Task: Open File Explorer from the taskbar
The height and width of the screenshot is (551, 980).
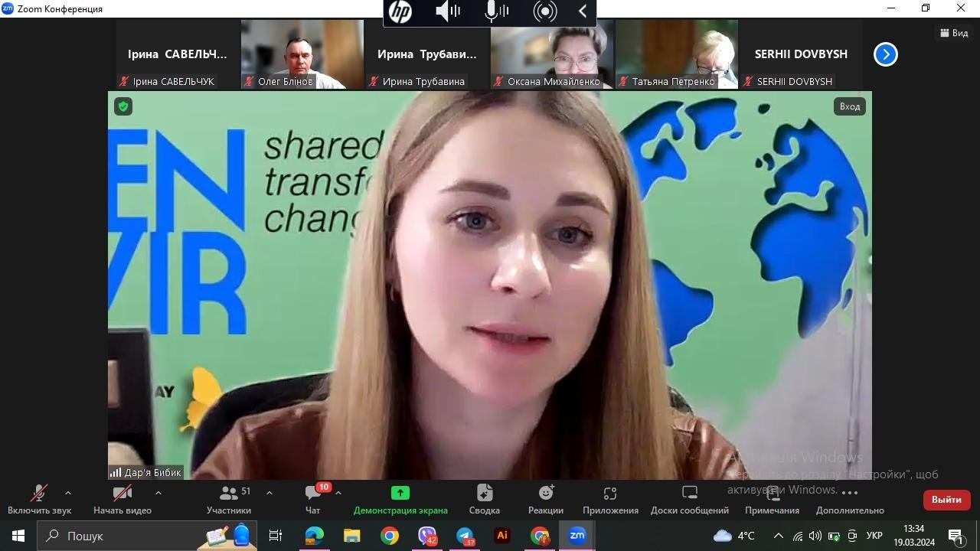Action: [x=352, y=536]
